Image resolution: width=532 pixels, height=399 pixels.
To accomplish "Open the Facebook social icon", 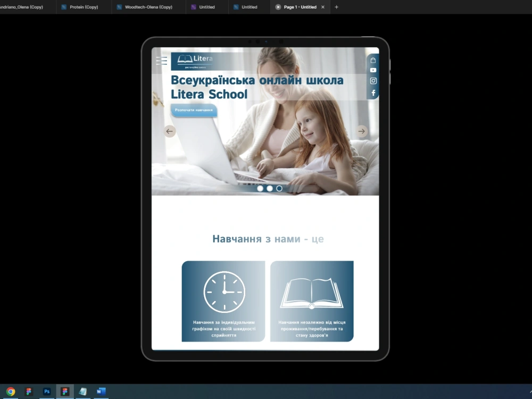I will 373,93.
